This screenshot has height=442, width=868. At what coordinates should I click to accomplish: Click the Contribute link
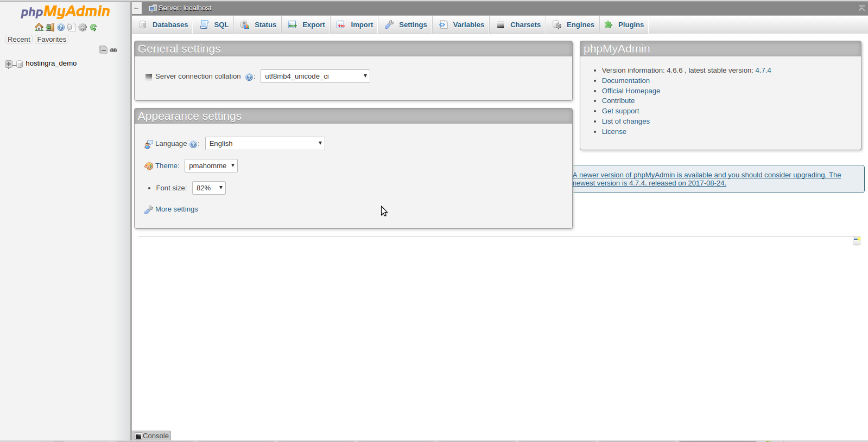coord(618,101)
